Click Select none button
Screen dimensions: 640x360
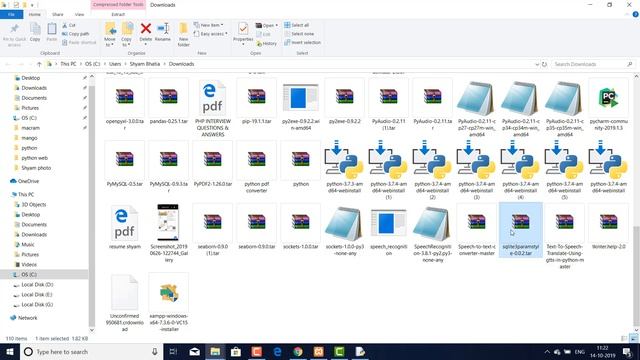point(299,34)
